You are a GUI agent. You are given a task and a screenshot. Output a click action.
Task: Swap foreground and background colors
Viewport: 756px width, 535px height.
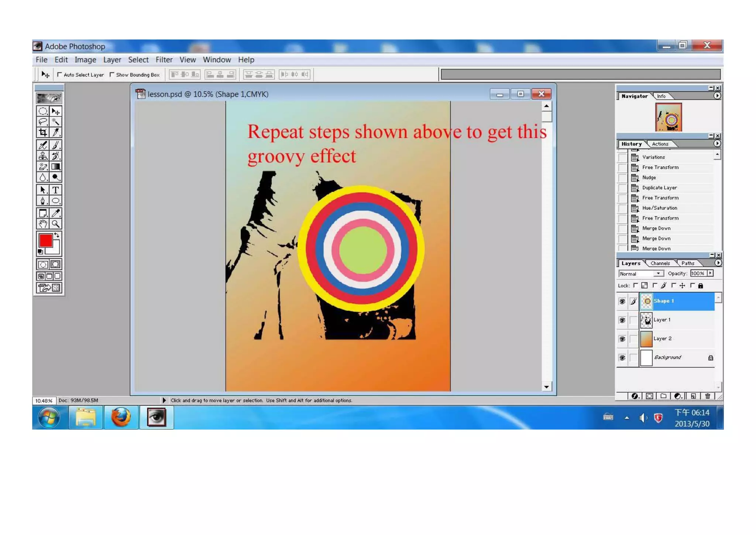pos(57,235)
